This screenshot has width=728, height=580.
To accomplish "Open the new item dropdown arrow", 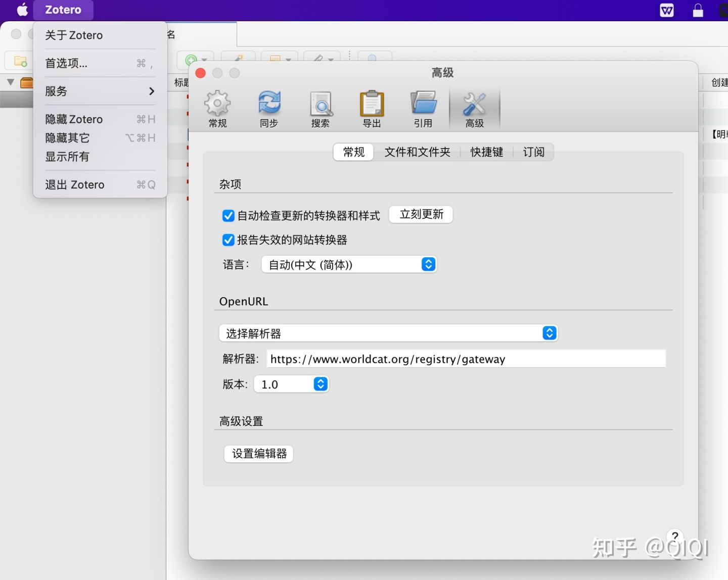I will (204, 60).
